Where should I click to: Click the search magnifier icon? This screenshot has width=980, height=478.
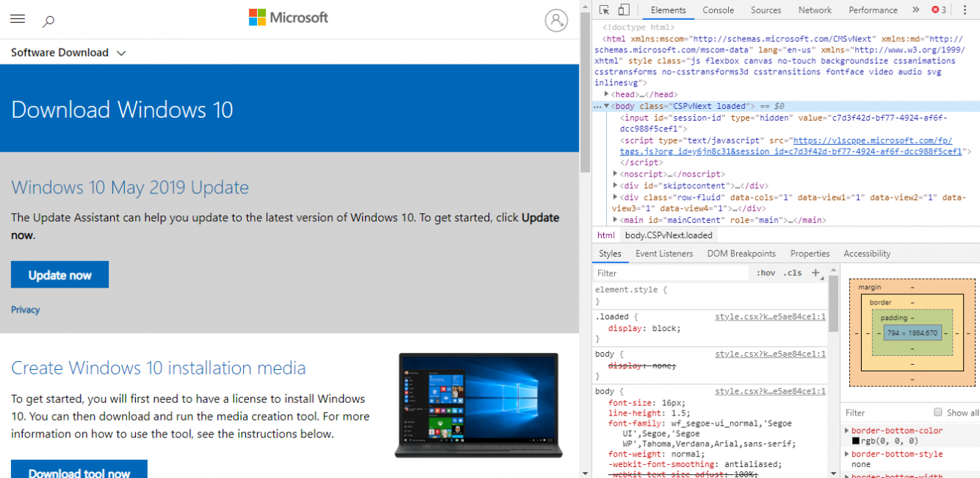pos(48,21)
